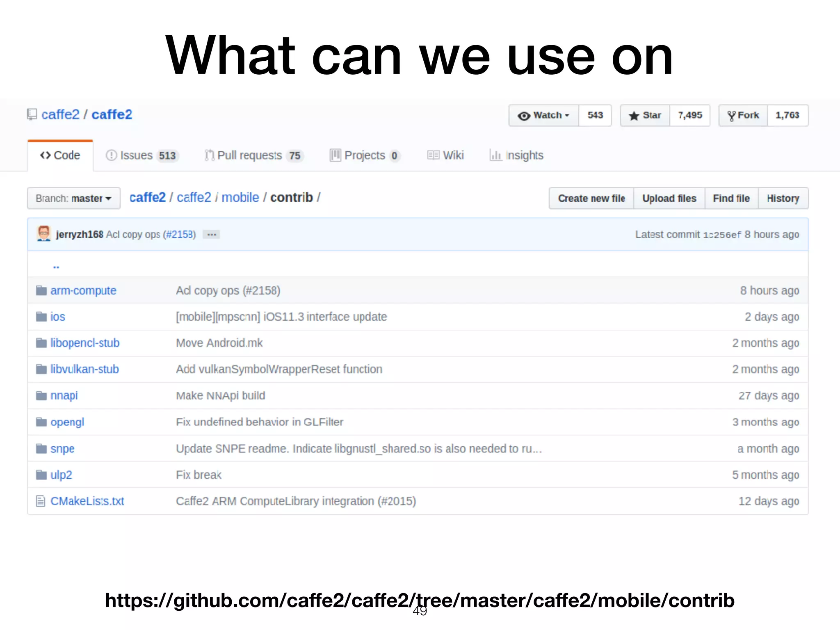This screenshot has height=630, width=840.
Task: View the 7,495 stargazers count
Action: tap(690, 115)
